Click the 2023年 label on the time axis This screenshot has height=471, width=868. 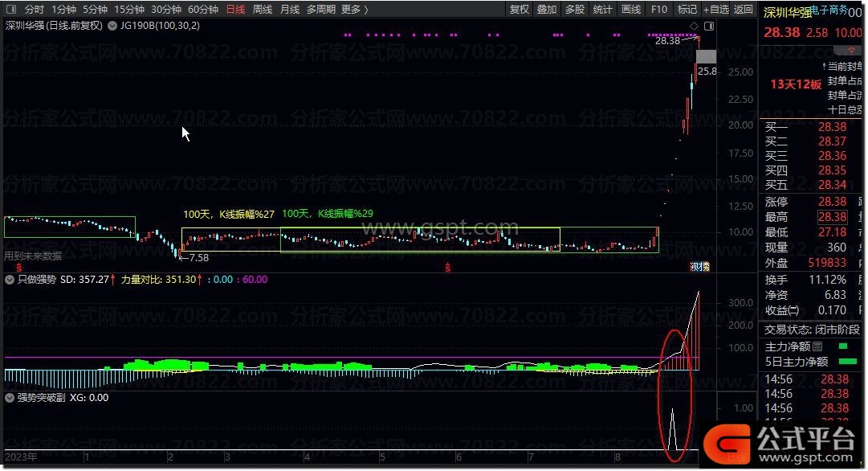coord(21,457)
